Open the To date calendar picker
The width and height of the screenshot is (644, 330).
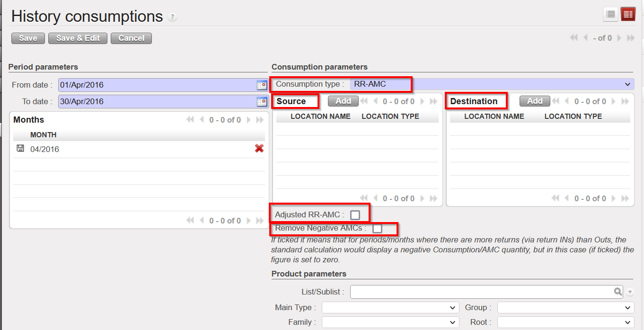pyautogui.click(x=261, y=102)
